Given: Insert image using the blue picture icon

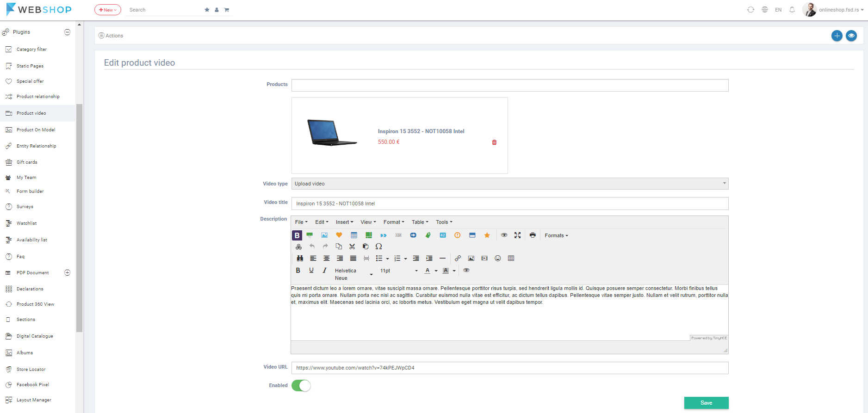Looking at the screenshot, I should pyautogui.click(x=324, y=235).
